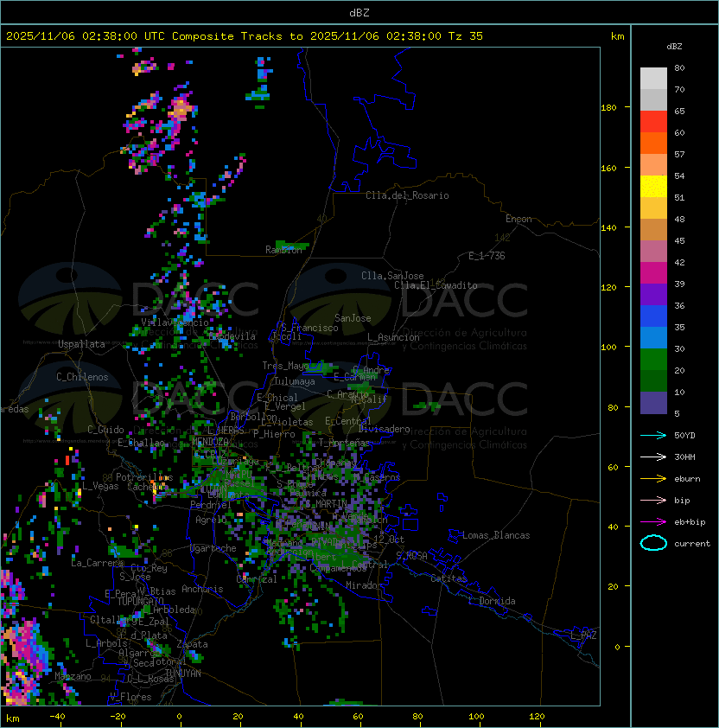Click the 'E_1-736' map label
The height and width of the screenshot is (728, 719).
click(487, 256)
